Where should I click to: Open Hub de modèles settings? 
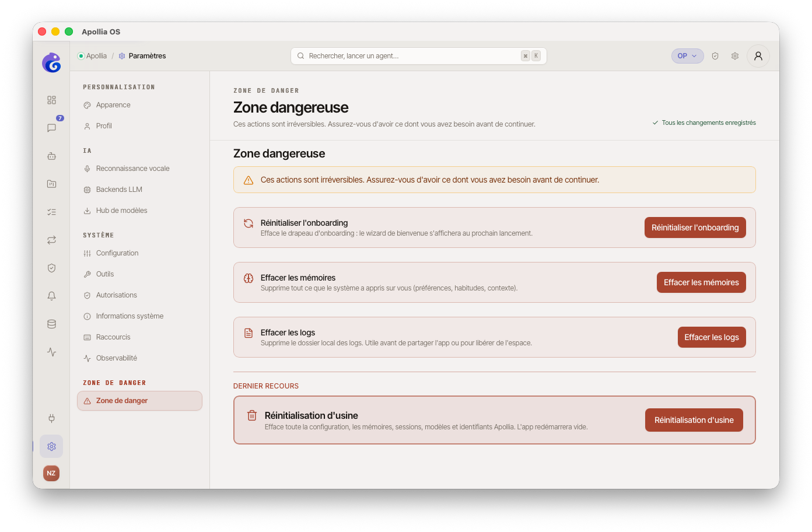[139, 211]
